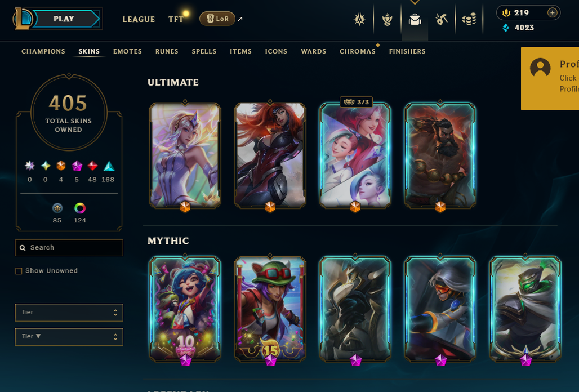Enable the Show Unowned checkbox
579x392 pixels.
(x=19, y=271)
